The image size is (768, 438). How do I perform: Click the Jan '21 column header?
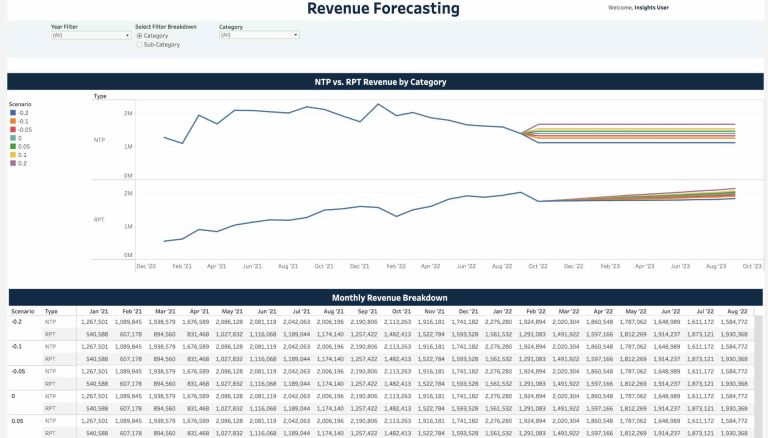99,312
